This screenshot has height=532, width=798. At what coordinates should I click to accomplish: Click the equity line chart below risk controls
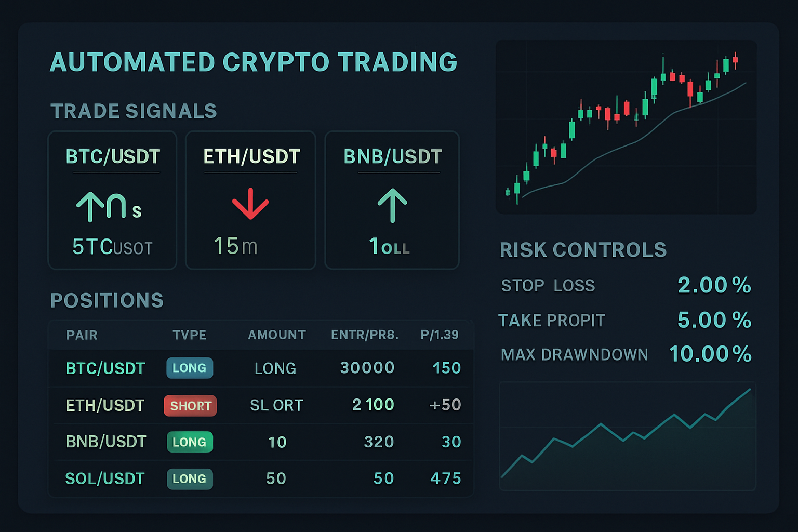627,436
